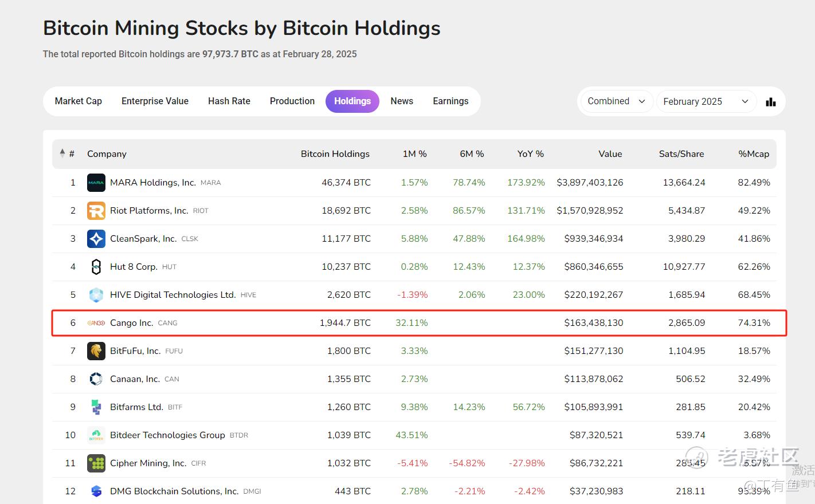The image size is (815, 504).
Task: Click the CleanSpark logo icon
Action: 96,239
